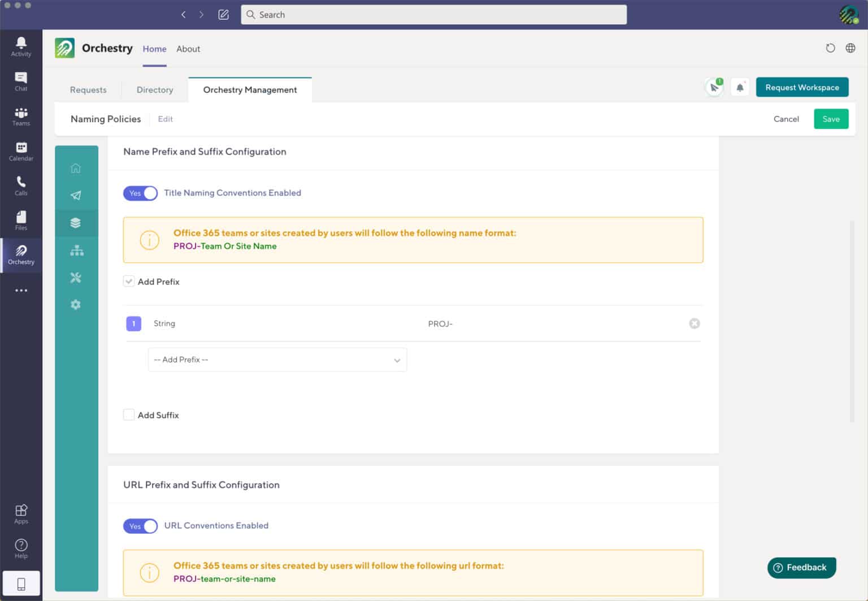Click the globe icon in Orchestry header
The image size is (868, 601).
(850, 48)
